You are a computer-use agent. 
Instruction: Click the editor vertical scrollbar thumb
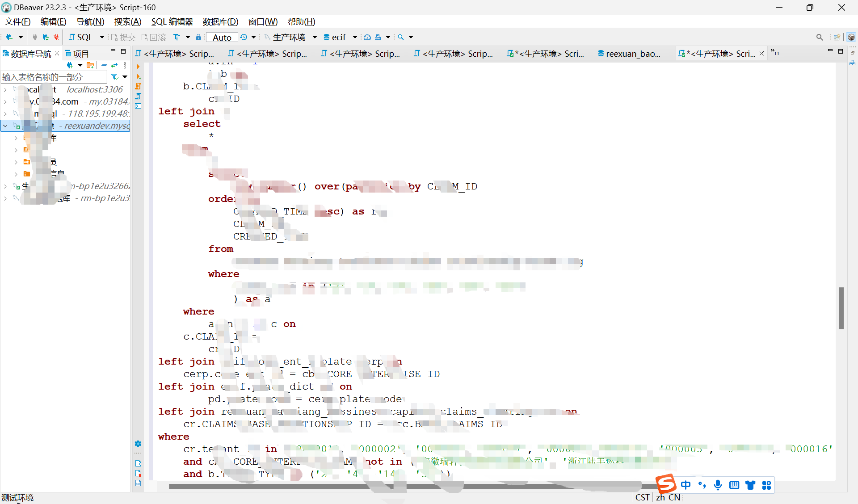[x=841, y=308]
